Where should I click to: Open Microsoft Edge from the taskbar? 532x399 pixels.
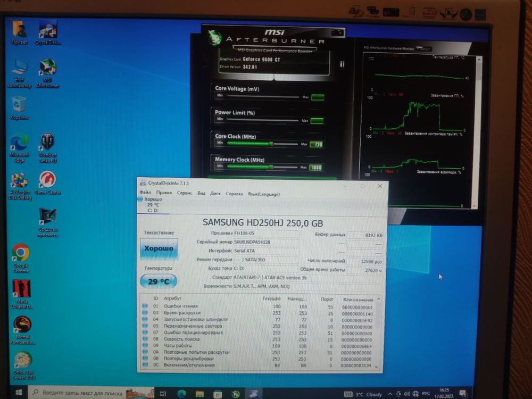(181, 394)
